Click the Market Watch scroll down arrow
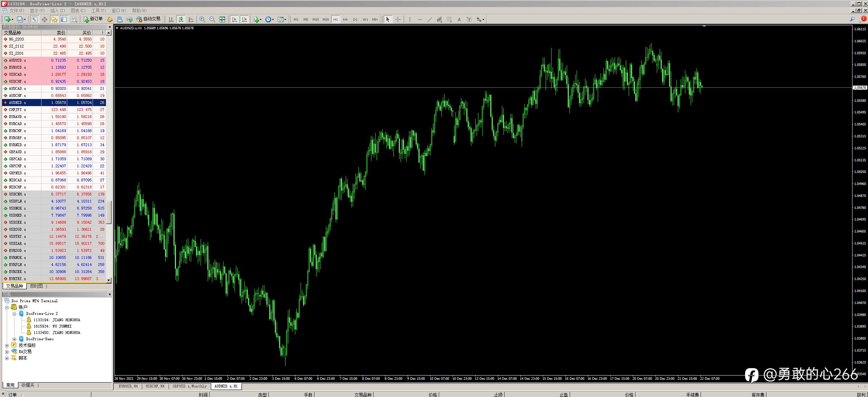Image resolution: width=868 pixels, height=397 pixels. click(109, 280)
